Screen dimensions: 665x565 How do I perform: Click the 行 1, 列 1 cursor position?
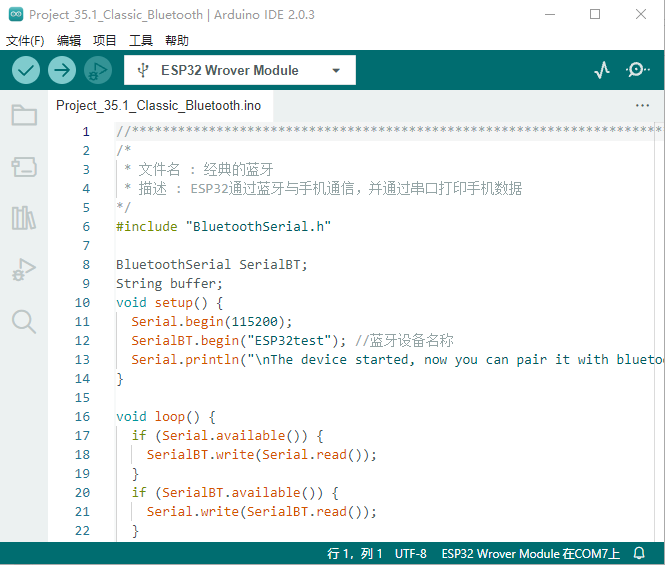(355, 554)
